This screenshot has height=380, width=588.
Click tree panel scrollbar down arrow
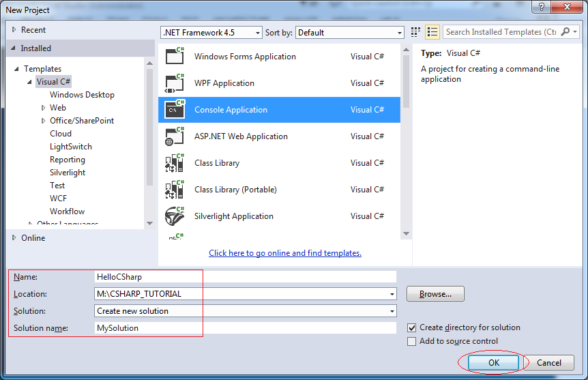[149, 223]
